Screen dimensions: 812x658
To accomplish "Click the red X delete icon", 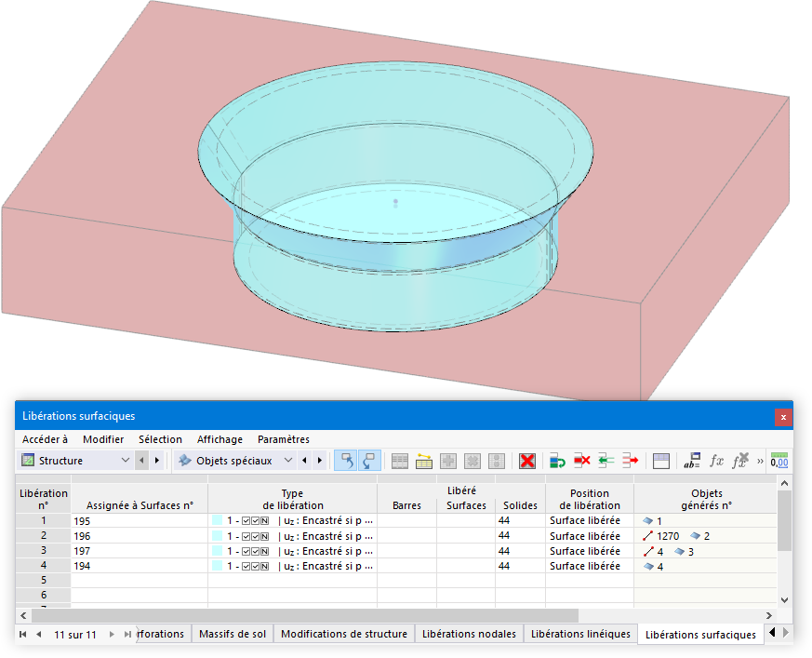I will point(527,461).
